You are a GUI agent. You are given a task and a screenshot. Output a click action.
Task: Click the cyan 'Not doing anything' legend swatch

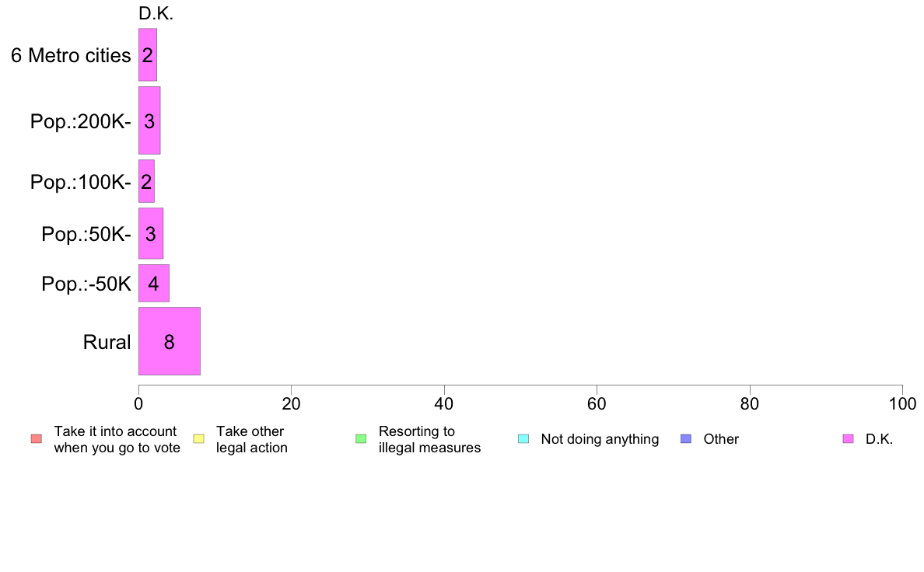pyautogui.click(x=523, y=439)
